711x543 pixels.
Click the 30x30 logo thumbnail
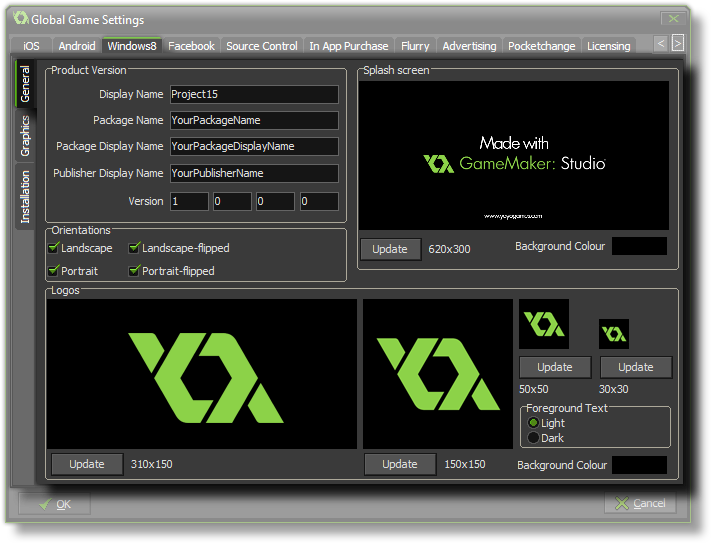[614, 334]
